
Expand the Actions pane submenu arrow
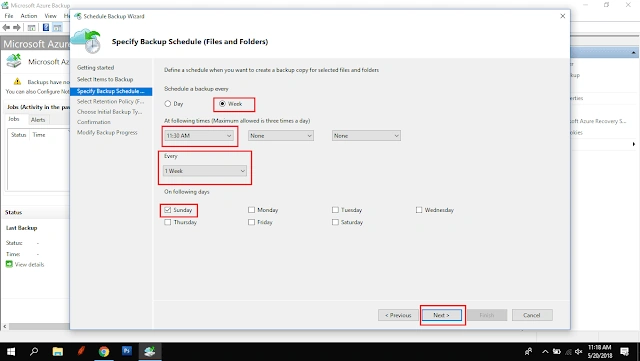633,144
